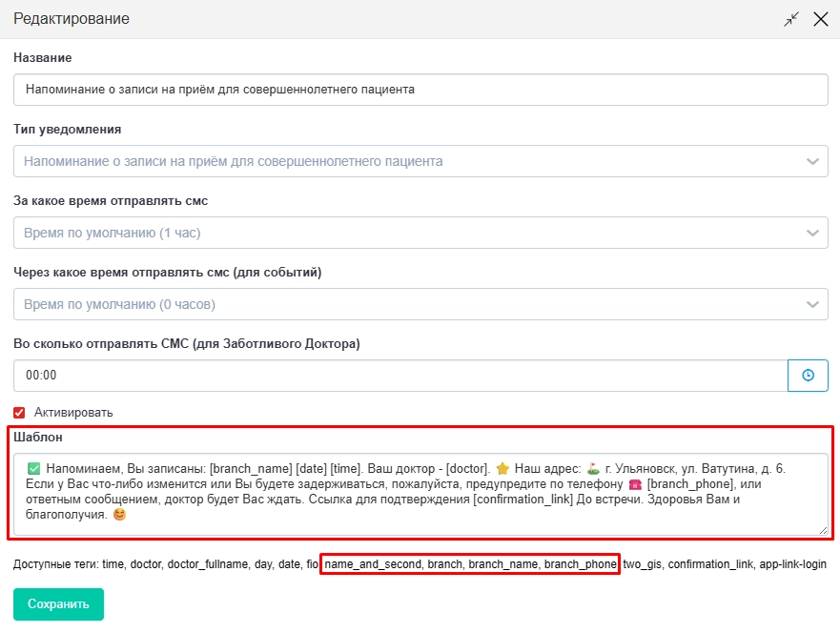This screenshot has height=633, width=840.
Task: Open the clock time picker icon
Action: [808, 376]
